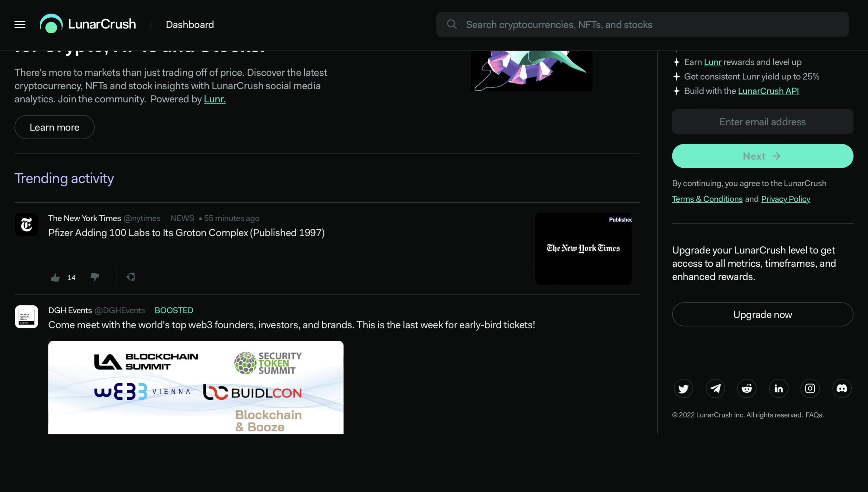The image size is (868, 492).
Task: Open LunarCrush Discord server
Action: [x=842, y=388]
